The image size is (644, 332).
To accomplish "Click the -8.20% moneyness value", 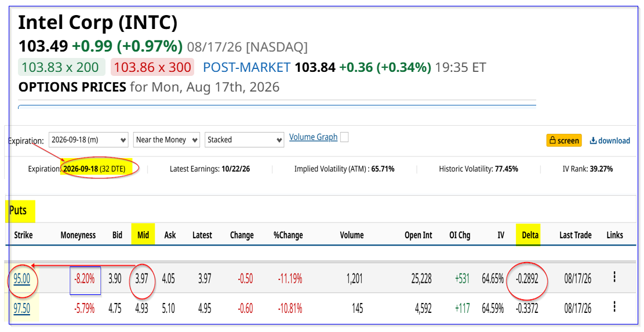I will pos(85,279).
